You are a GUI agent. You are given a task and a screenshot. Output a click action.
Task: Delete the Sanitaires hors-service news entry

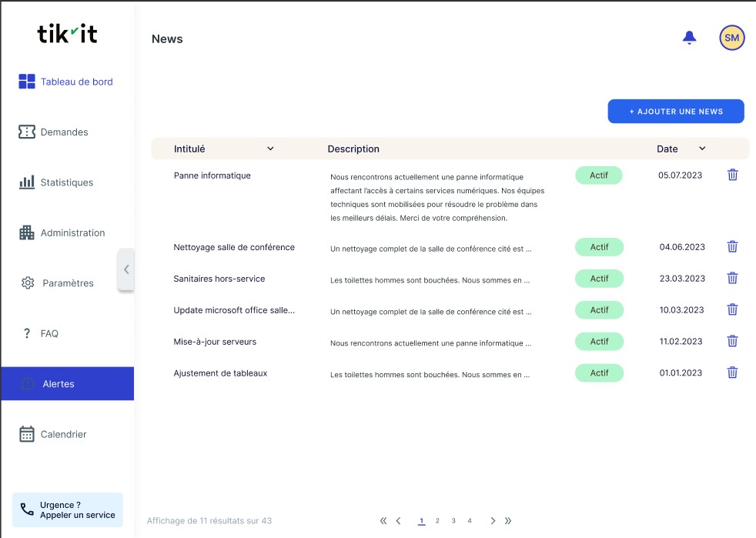tap(732, 279)
